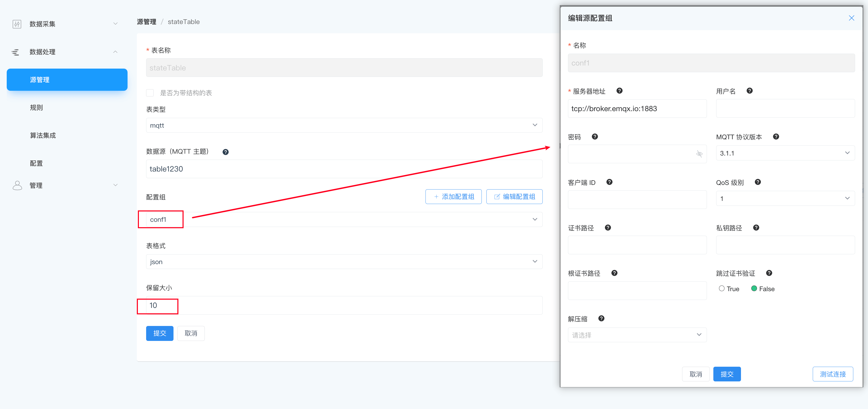Viewport: 868px width, 409px height.
Task: Click help icon next to QoS 级别
Action: [x=758, y=182]
